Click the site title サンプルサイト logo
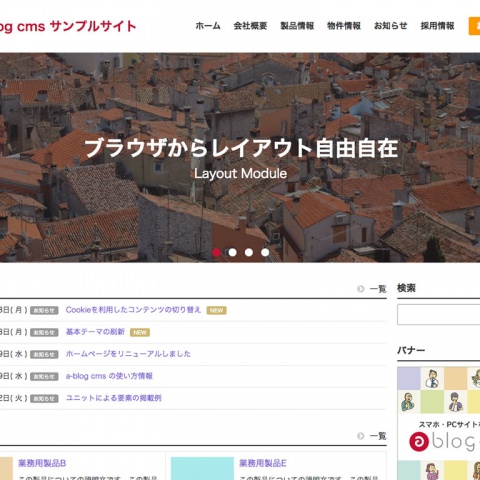This screenshot has width=480, height=480. (x=68, y=26)
